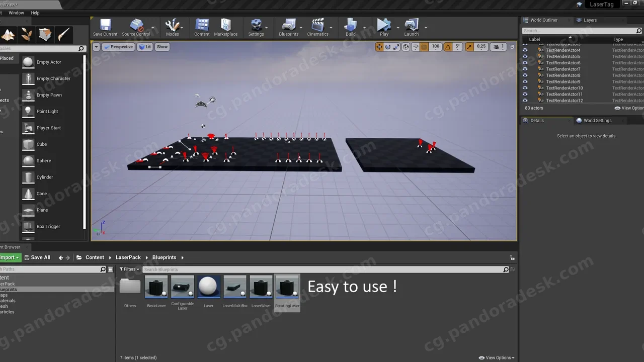
Task: Open the Perspective viewport type dropdown
Action: (118, 47)
